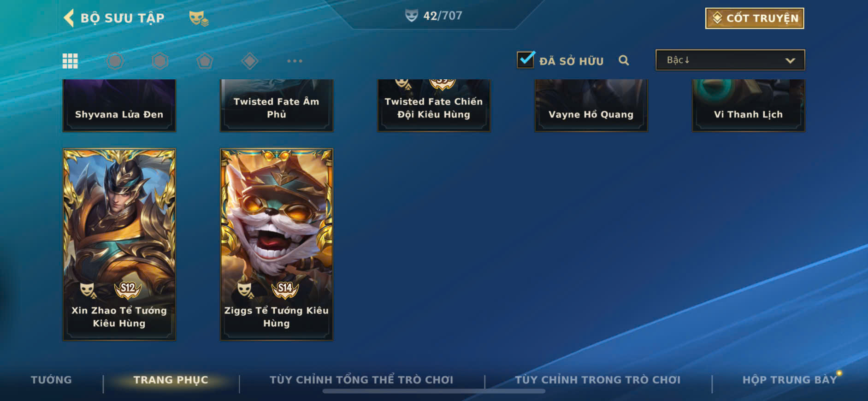Image resolution: width=868 pixels, height=401 pixels.
Task: Open the skin mask and coins icon
Action: (x=199, y=18)
